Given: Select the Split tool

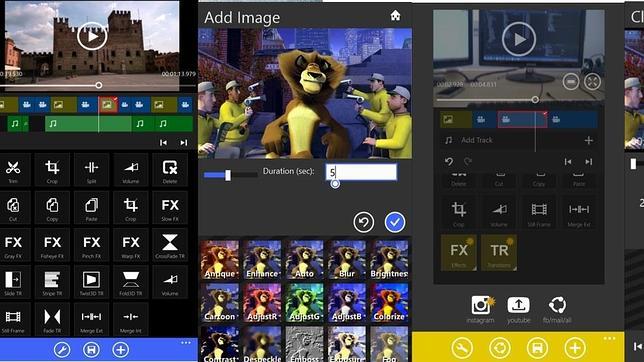Looking at the screenshot, I should pyautogui.click(x=91, y=170).
